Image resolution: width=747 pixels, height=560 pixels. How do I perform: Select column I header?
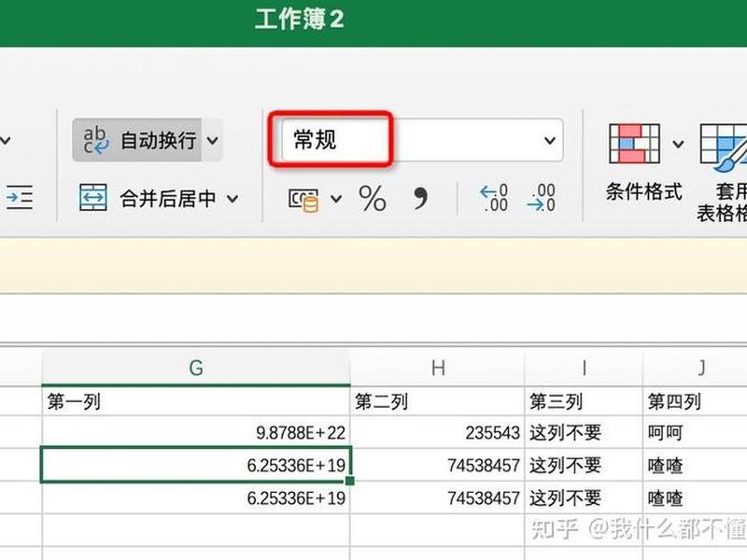[584, 368]
